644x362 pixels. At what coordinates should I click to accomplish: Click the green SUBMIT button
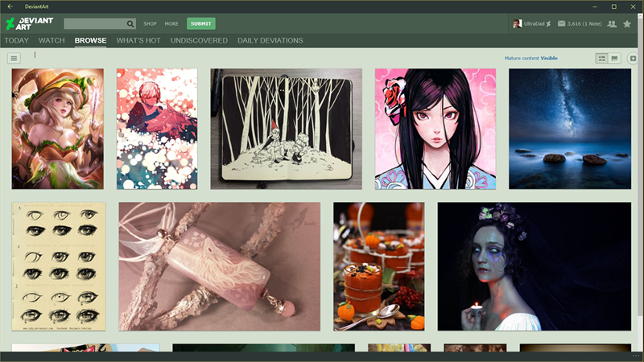200,24
